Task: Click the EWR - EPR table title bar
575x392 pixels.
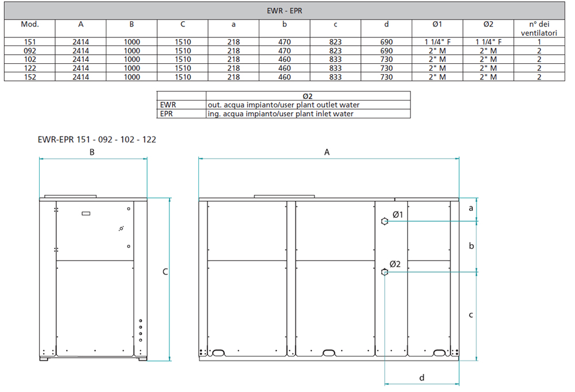Action: (x=286, y=10)
